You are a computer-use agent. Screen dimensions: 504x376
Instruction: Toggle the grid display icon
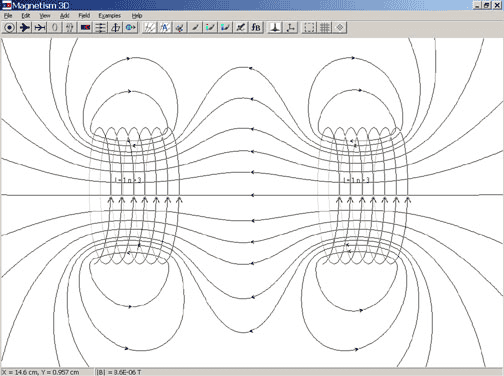(324, 28)
